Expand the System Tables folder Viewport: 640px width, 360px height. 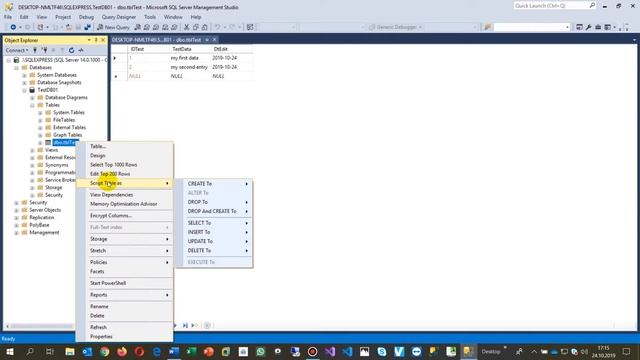click(40, 113)
